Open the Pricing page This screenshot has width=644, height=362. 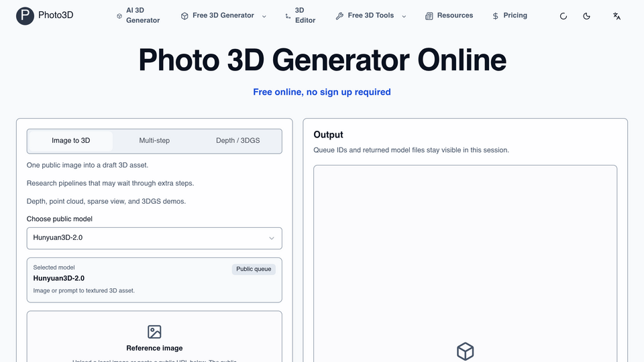coord(515,15)
